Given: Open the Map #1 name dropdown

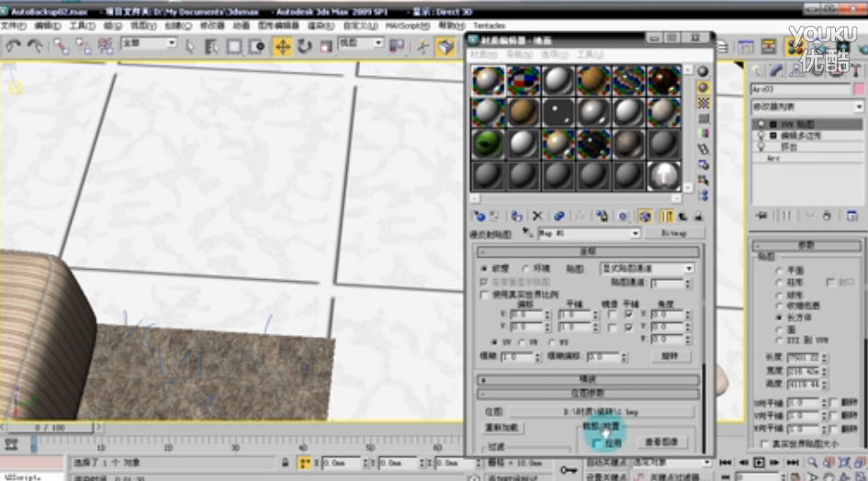Looking at the screenshot, I should coord(589,233).
